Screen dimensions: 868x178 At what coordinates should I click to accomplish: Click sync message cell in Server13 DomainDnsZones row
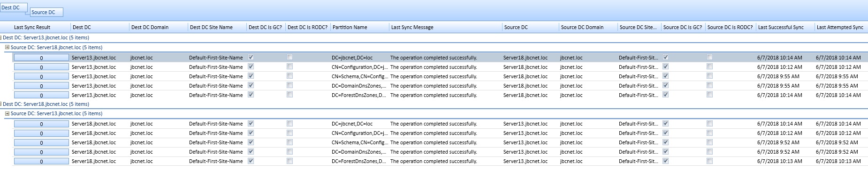point(434,86)
